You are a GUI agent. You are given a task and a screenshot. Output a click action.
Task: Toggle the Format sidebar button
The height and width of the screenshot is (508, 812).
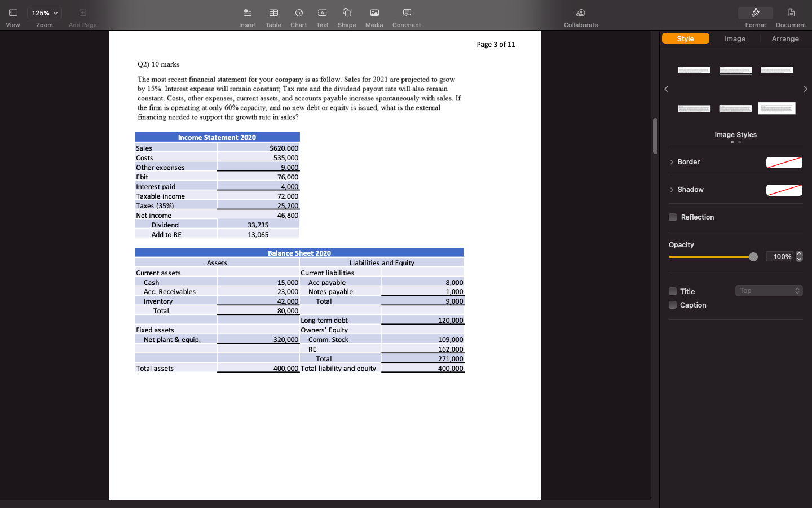(x=756, y=13)
